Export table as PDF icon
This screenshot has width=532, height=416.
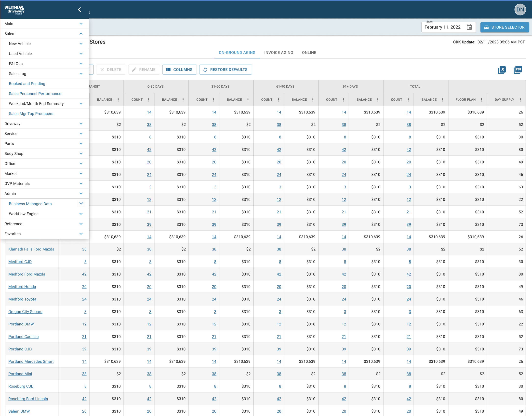[518, 70]
